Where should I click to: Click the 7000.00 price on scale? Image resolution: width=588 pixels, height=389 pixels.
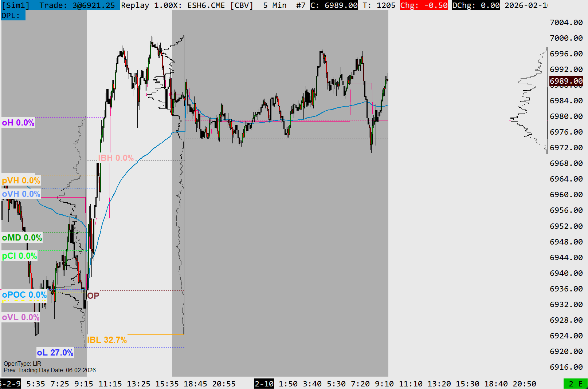click(566, 38)
